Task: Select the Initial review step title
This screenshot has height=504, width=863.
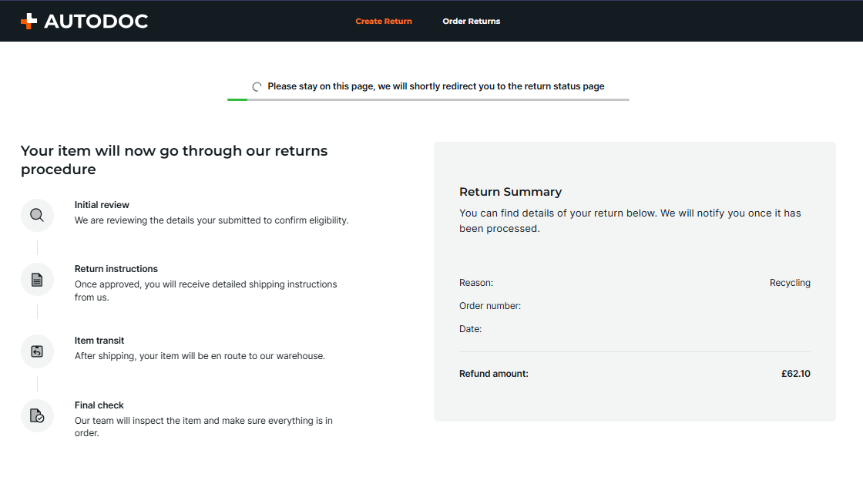Action: pyautogui.click(x=102, y=205)
